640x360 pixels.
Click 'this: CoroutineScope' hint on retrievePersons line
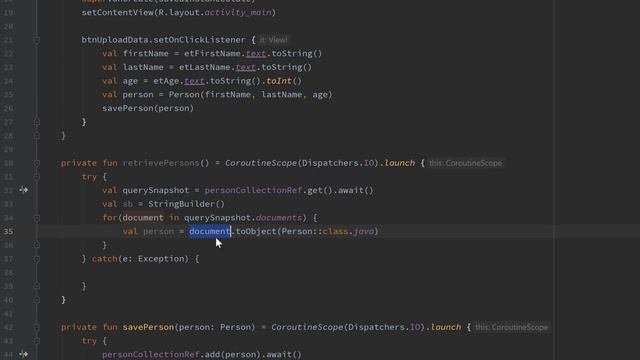[x=465, y=163]
